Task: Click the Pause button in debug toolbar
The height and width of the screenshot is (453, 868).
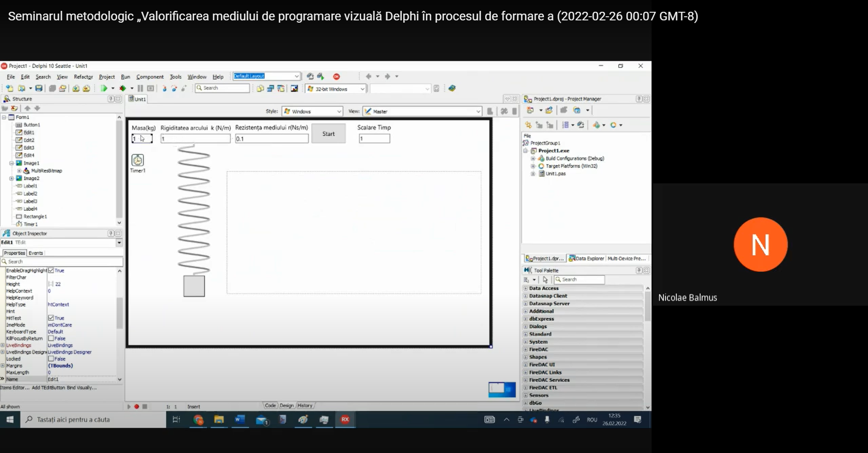Action: tap(140, 88)
